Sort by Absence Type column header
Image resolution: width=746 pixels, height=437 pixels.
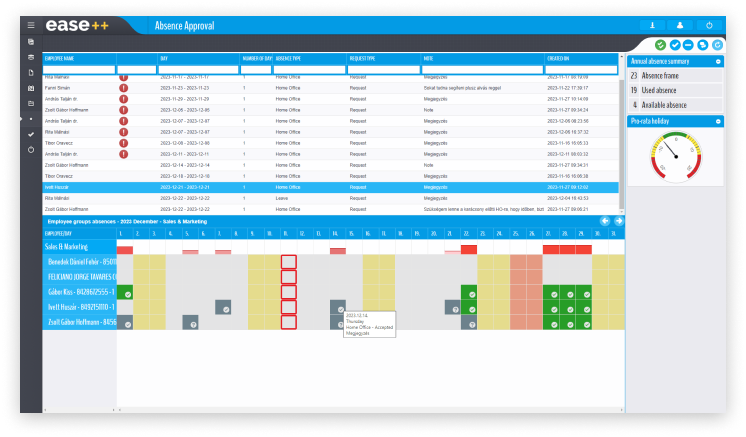[310, 58]
